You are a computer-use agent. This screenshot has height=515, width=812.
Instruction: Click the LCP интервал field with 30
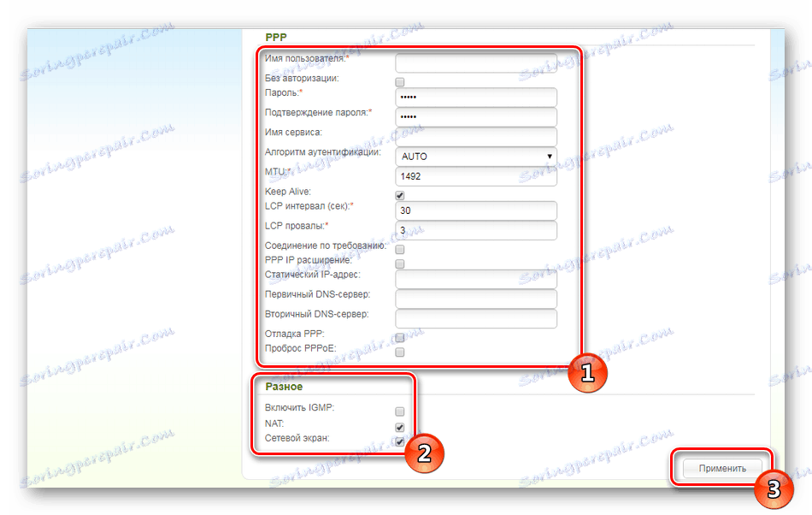pos(476,210)
